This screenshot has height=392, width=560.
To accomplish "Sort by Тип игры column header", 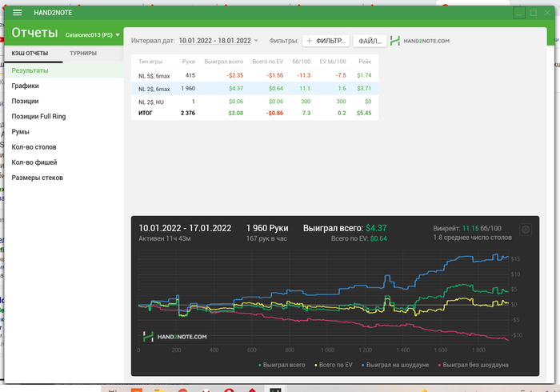I will [150, 62].
